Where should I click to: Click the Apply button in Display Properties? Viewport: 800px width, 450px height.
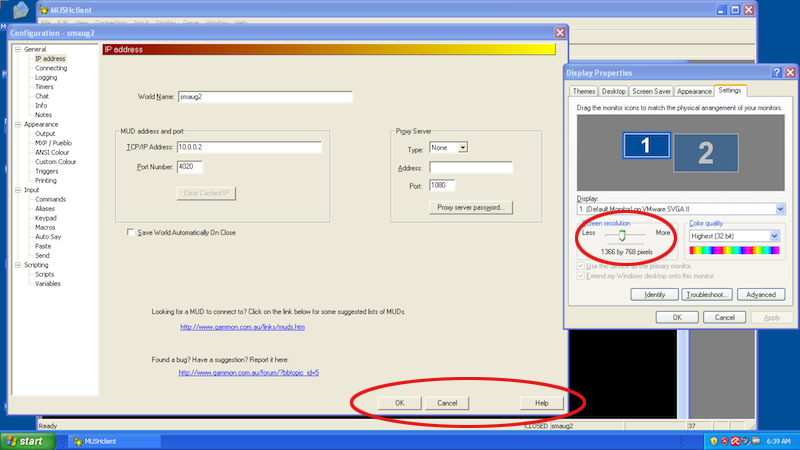771,317
